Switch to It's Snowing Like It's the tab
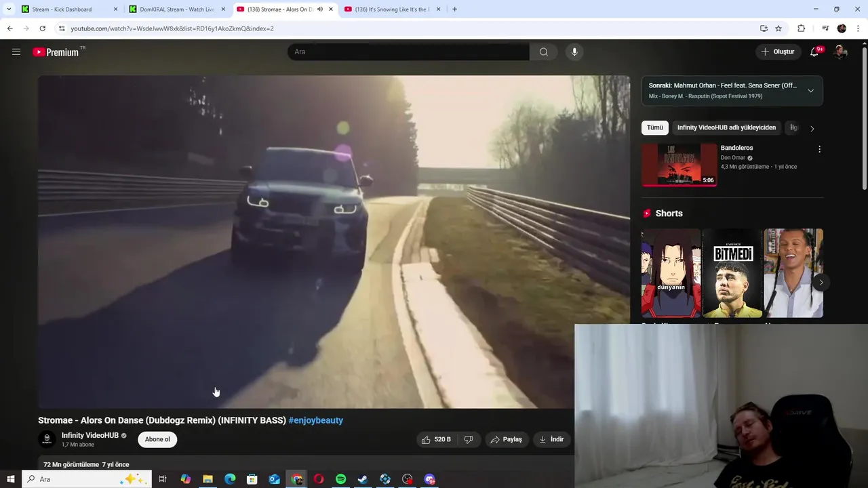This screenshot has width=868, height=488. tap(393, 9)
